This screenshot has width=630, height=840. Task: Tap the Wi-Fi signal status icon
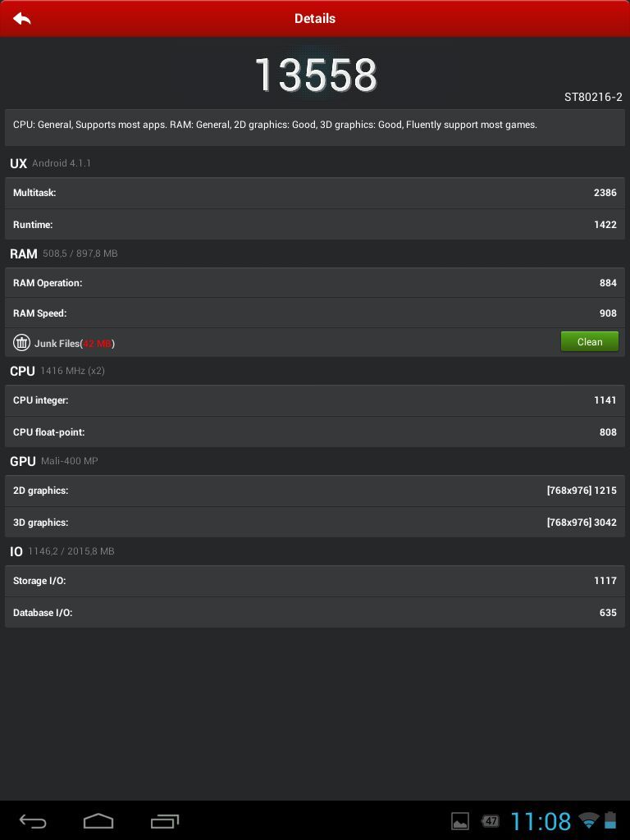pyautogui.click(x=588, y=821)
